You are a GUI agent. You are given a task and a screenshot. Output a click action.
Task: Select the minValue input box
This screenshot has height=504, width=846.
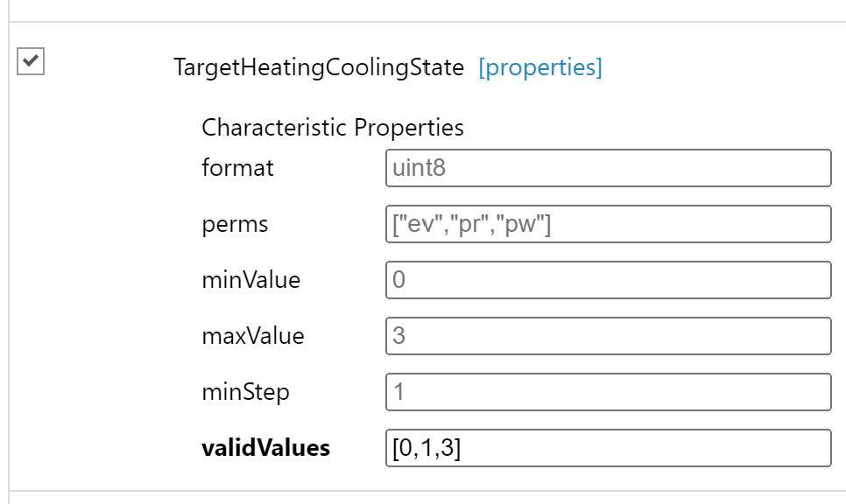[608, 280]
